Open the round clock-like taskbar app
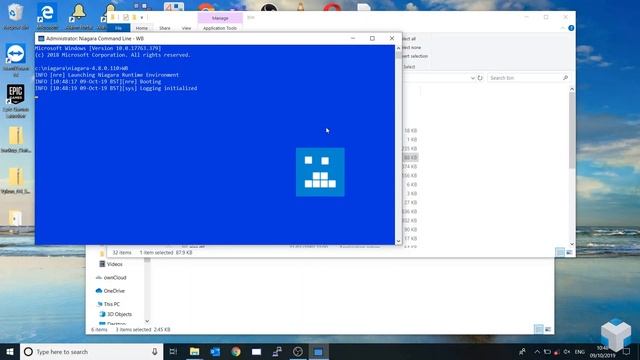 point(298,351)
